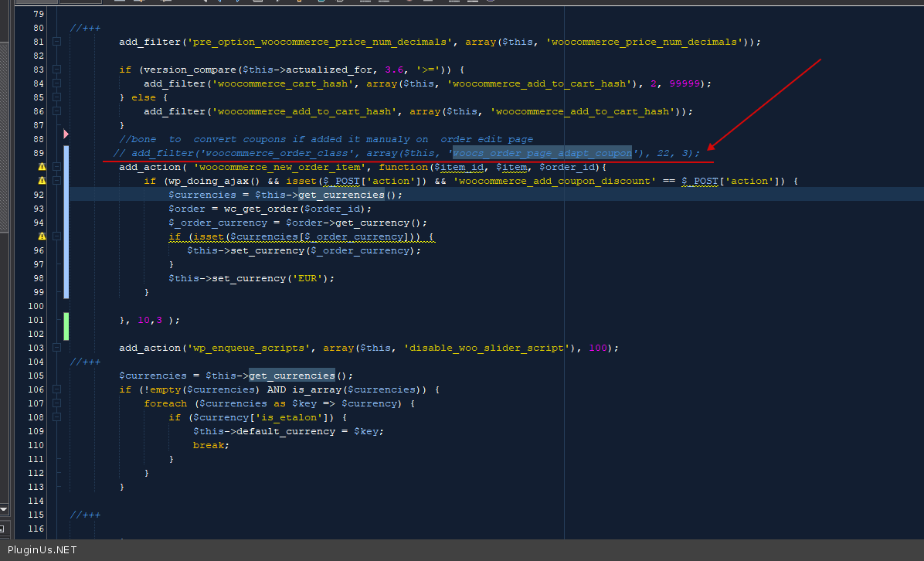The image size is (924, 561).
Task: Toggle fold marker at line 103
Action: pyautogui.click(x=56, y=348)
